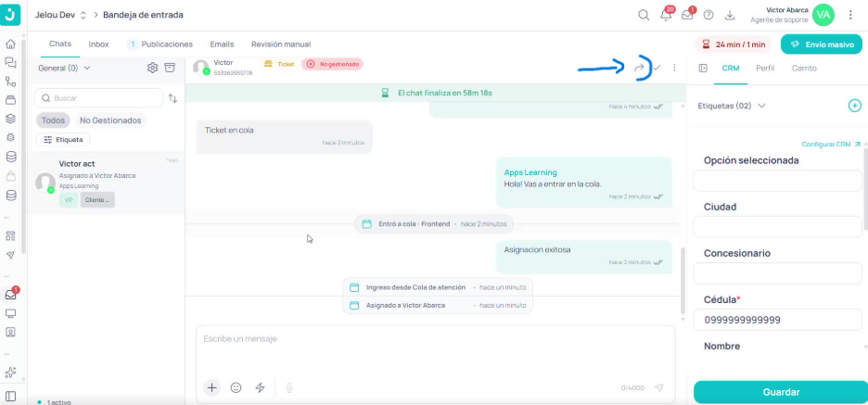Viewport: 868px width, 405px height.
Task: Click the Buscar search field
Action: pyautogui.click(x=98, y=98)
